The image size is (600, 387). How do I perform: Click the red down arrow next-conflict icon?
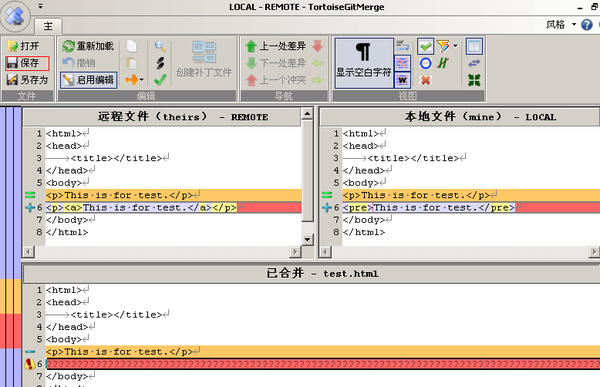[x=318, y=46]
